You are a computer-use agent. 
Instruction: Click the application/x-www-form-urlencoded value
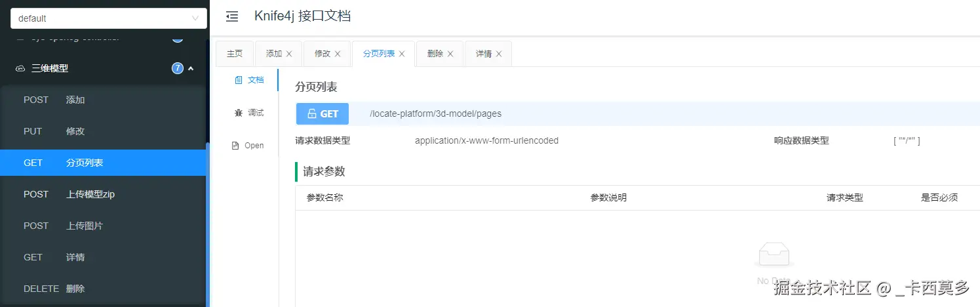[486, 140]
